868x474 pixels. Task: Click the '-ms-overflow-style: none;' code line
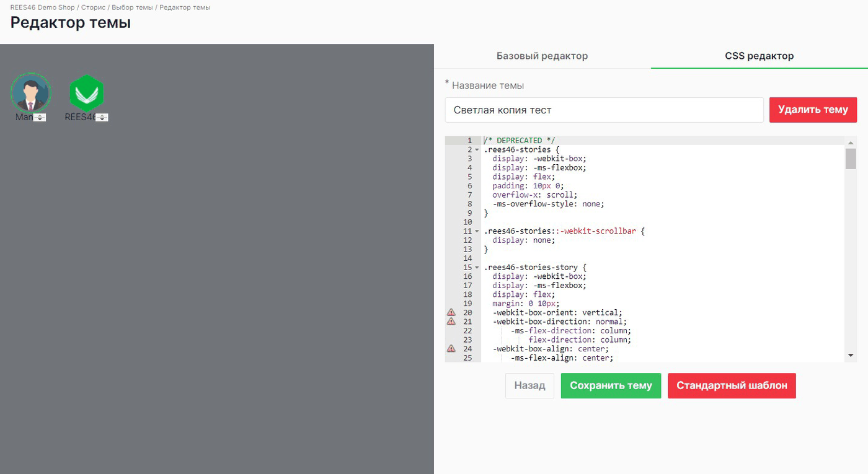[548, 204]
